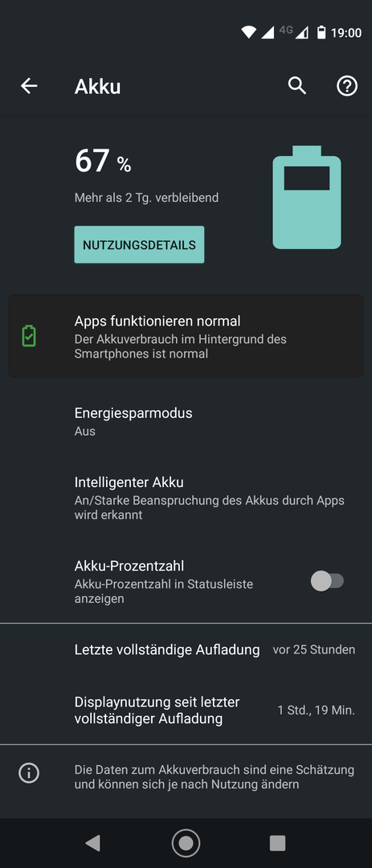Image resolution: width=372 pixels, height=868 pixels.
Task: Tap the recent apps square button
Action: coord(277,842)
